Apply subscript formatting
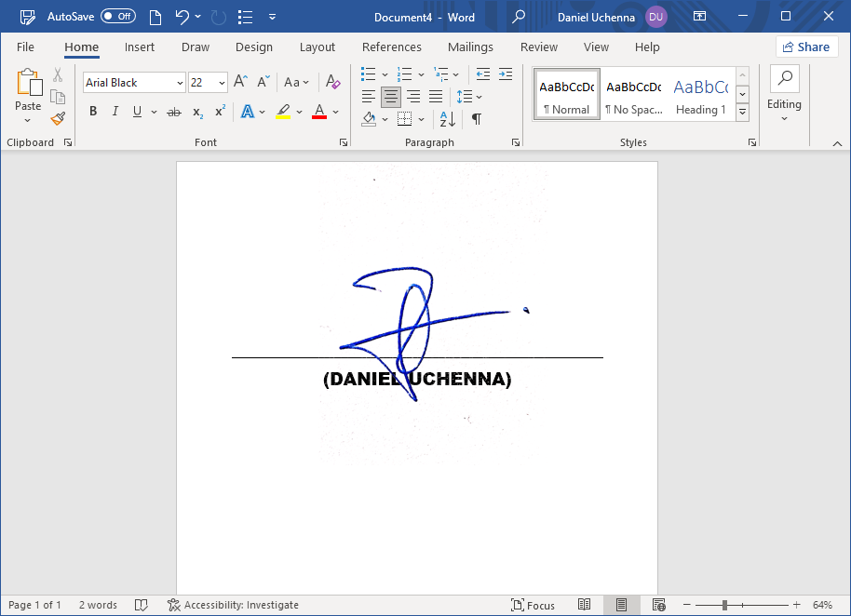The image size is (851, 616). [196, 112]
